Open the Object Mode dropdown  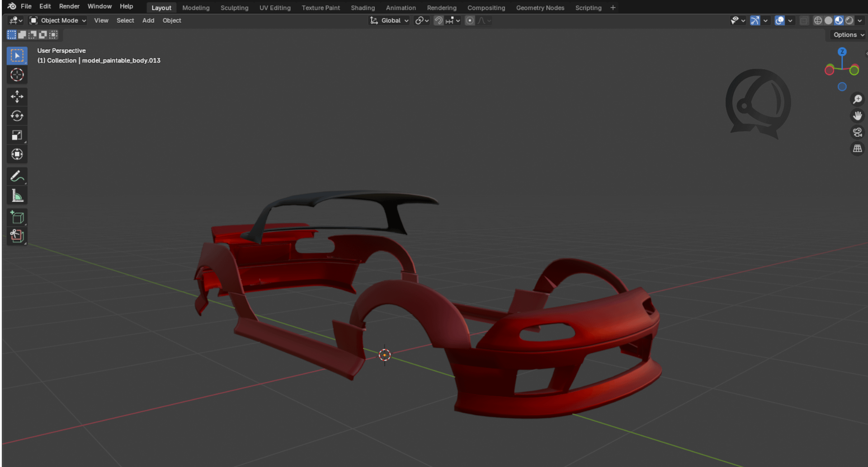58,20
